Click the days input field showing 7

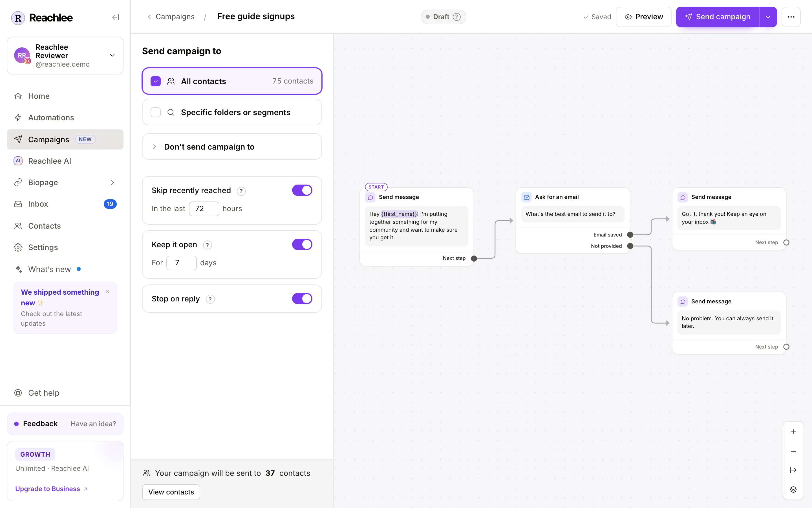pos(182,263)
